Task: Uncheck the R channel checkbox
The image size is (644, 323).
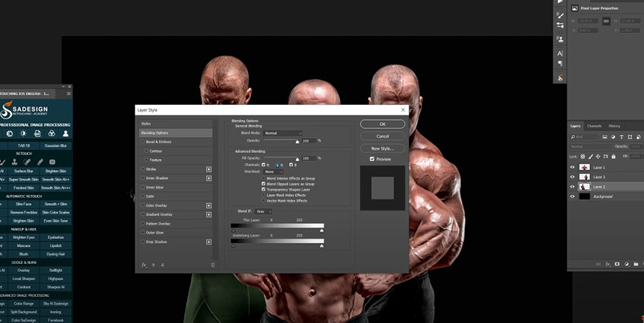Action: coord(264,165)
